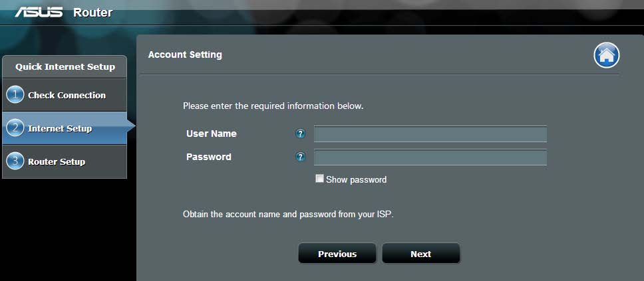The width and height of the screenshot is (644, 281).
Task: Click the Show password label
Action: tap(356, 179)
